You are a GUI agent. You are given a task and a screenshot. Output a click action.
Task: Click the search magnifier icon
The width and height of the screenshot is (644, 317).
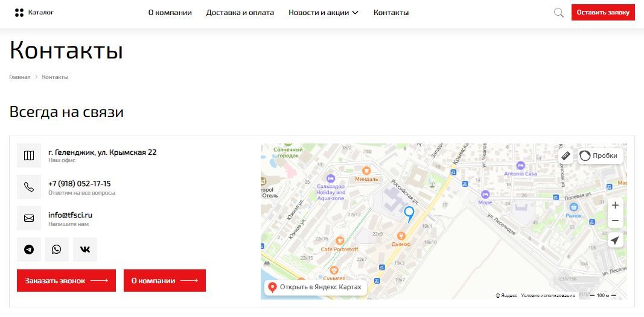tap(558, 13)
